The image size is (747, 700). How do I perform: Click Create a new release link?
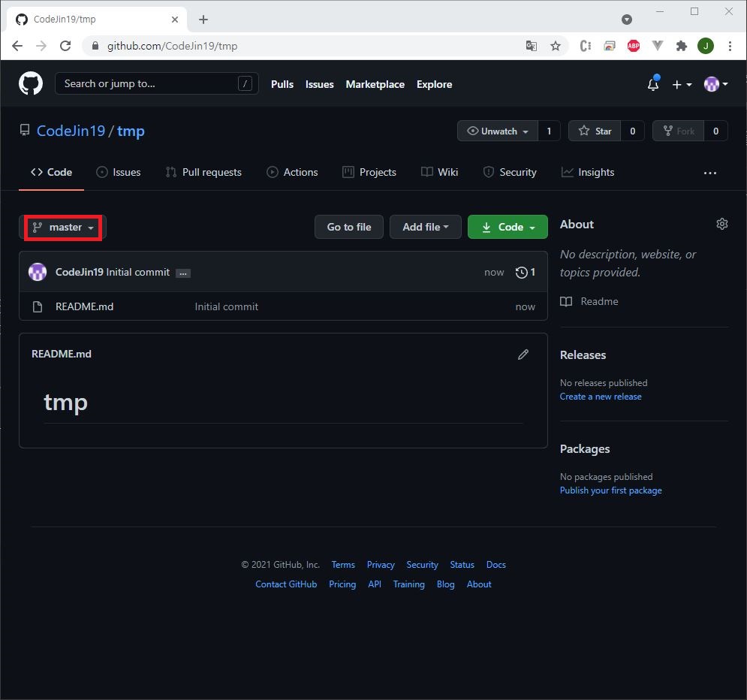pyautogui.click(x=601, y=397)
